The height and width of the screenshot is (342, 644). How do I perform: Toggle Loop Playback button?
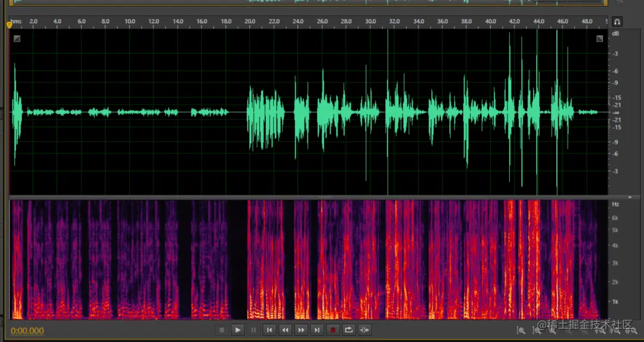[349, 329]
